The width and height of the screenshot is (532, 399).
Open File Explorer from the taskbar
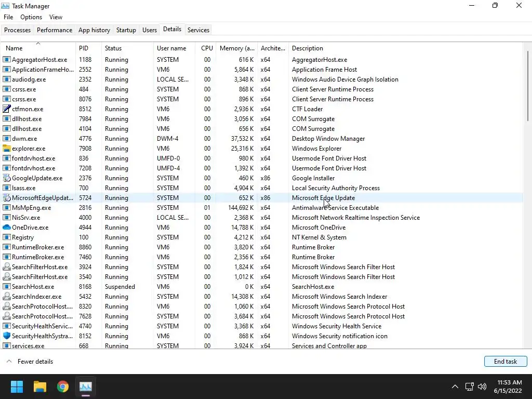pyautogui.click(x=39, y=386)
